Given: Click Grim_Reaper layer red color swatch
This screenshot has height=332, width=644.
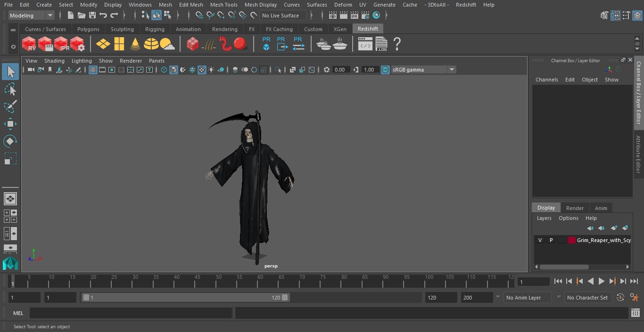Looking at the screenshot, I should tap(572, 240).
